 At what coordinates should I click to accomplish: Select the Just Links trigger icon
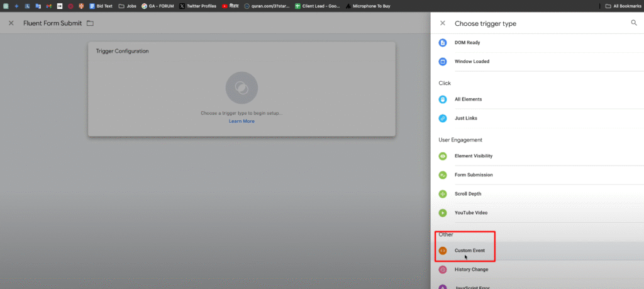[x=442, y=118]
